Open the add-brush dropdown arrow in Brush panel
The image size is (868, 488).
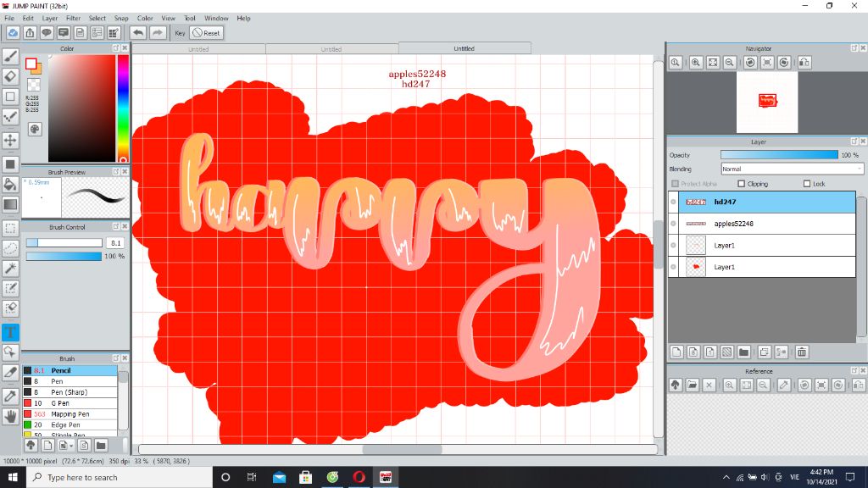(71, 446)
